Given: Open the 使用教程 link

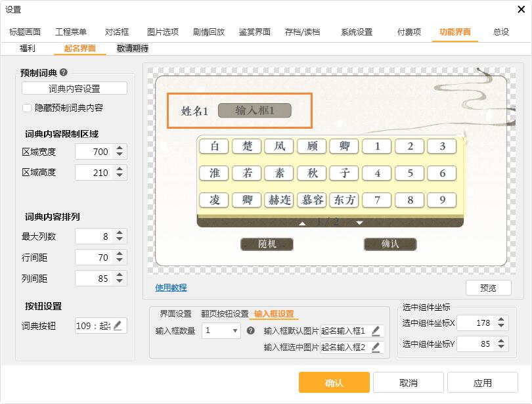Looking at the screenshot, I should (x=171, y=287).
